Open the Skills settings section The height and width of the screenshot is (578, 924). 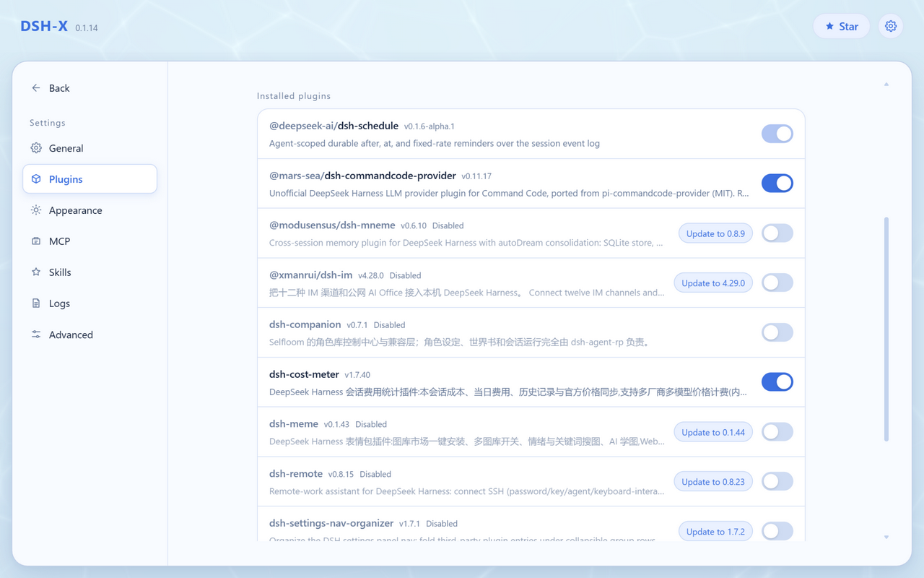point(90,272)
